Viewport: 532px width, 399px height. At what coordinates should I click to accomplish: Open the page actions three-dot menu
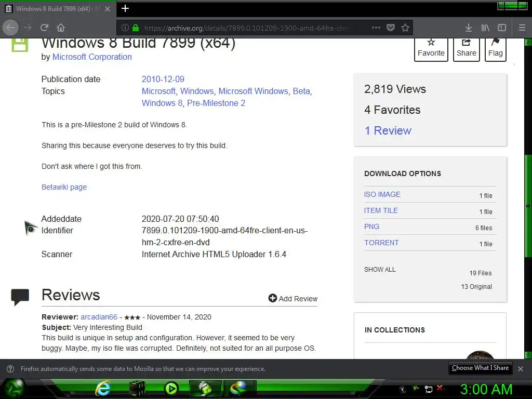pos(376,28)
